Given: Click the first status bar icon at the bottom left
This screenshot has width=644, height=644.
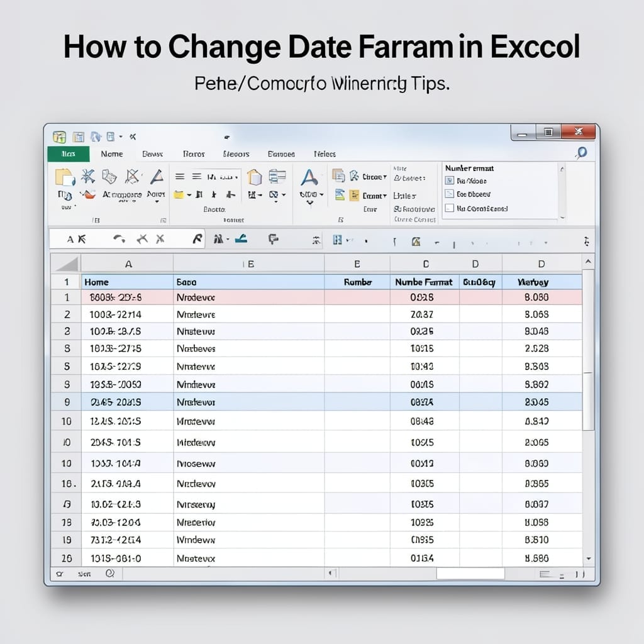Looking at the screenshot, I should click(x=60, y=574).
